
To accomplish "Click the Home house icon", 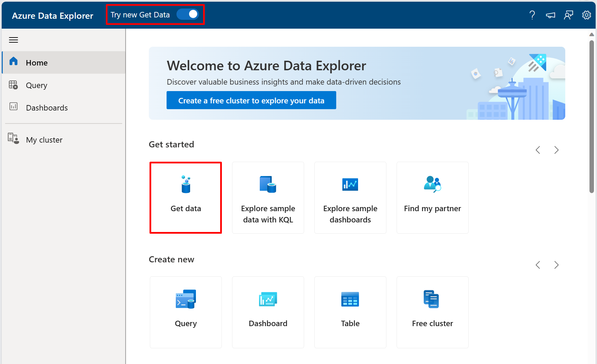I will click(14, 61).
